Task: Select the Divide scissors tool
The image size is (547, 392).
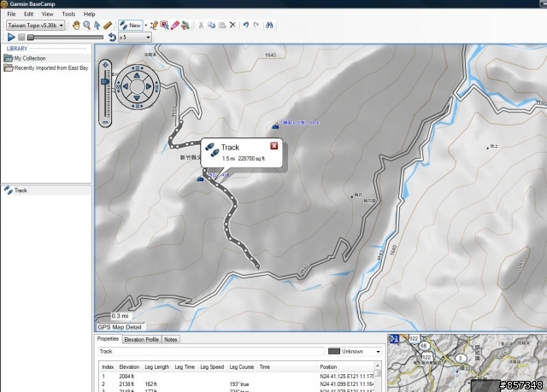Action: click(x=185, y=25)
